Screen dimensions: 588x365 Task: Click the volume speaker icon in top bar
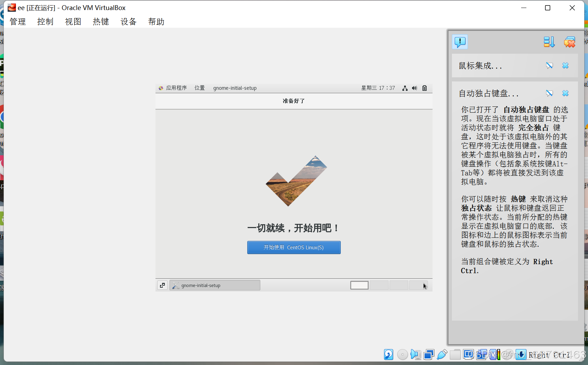pos(415,88)
